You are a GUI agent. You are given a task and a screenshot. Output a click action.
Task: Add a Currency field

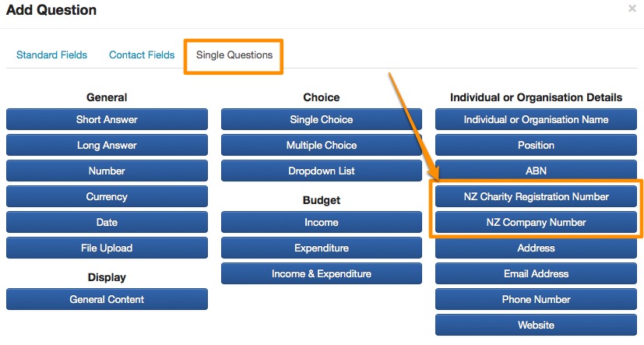tap(107, 197)
